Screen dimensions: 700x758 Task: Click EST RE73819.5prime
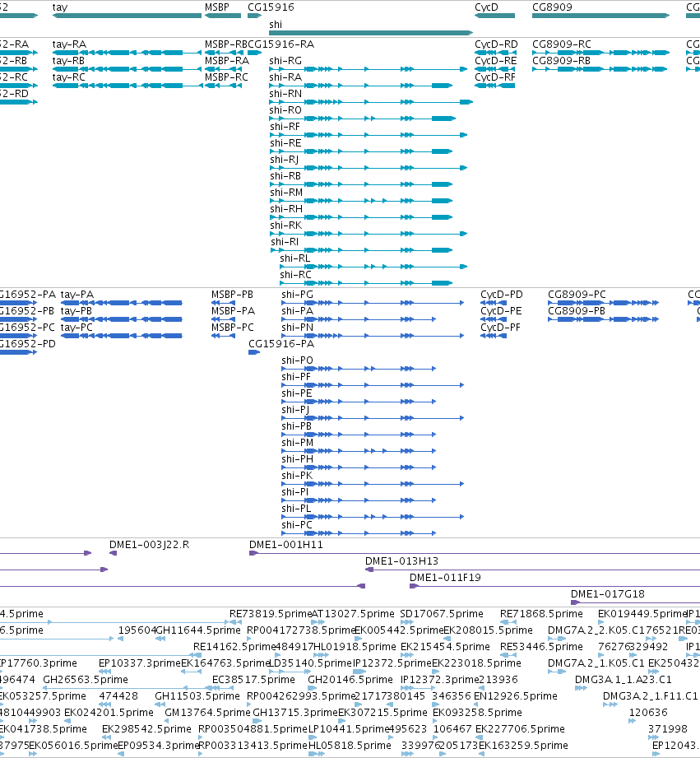coord(270,614)
